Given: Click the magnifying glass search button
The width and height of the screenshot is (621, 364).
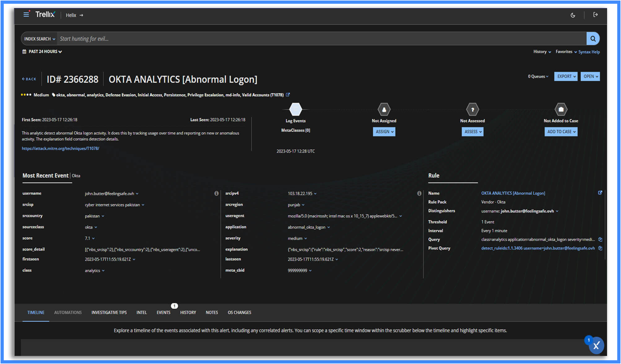Looking at the screenshot, I should [x=593, y=39].
